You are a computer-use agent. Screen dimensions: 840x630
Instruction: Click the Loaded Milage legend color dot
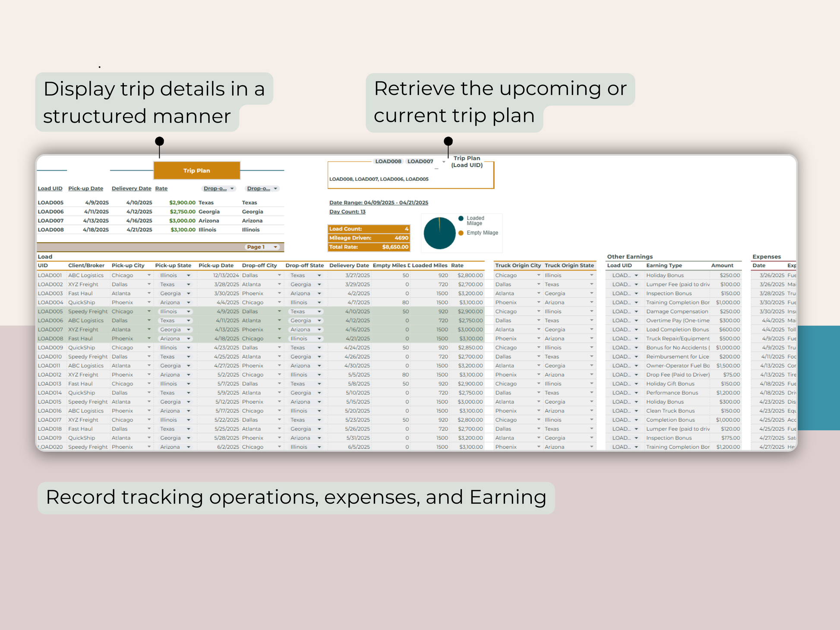click(x=461, y=218)
